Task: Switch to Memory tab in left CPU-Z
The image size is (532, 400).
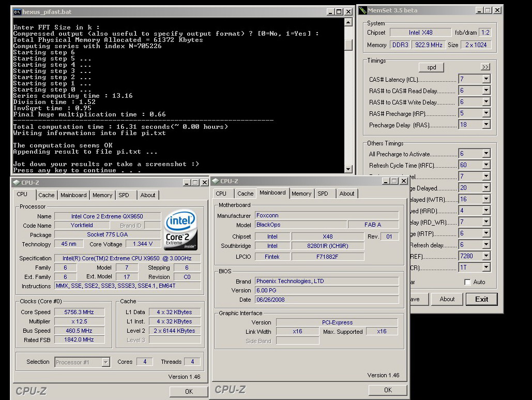Action: click(x=102, y=195)
